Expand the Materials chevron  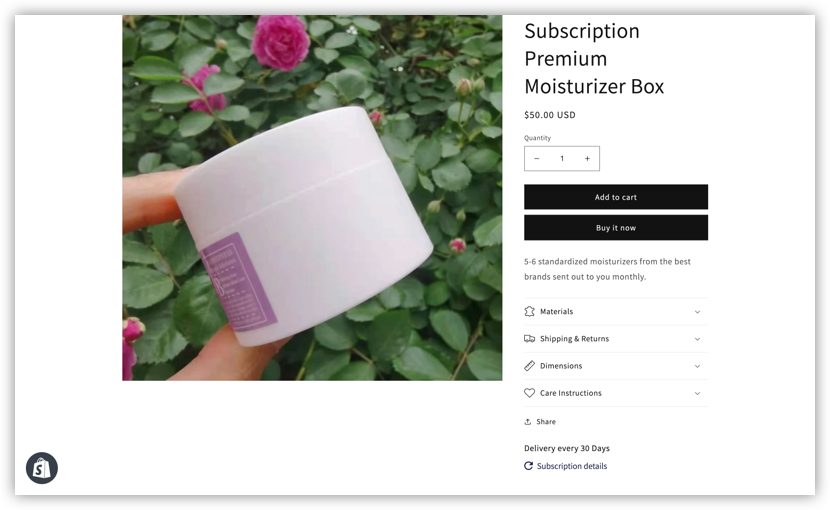(x=697, y=312)
